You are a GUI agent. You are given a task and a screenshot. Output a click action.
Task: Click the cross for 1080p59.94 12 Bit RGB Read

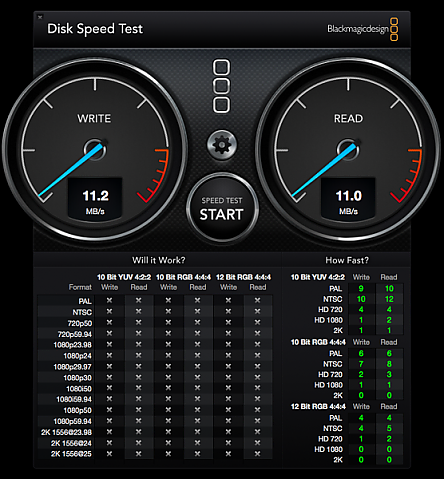click(x=257, y=421)
